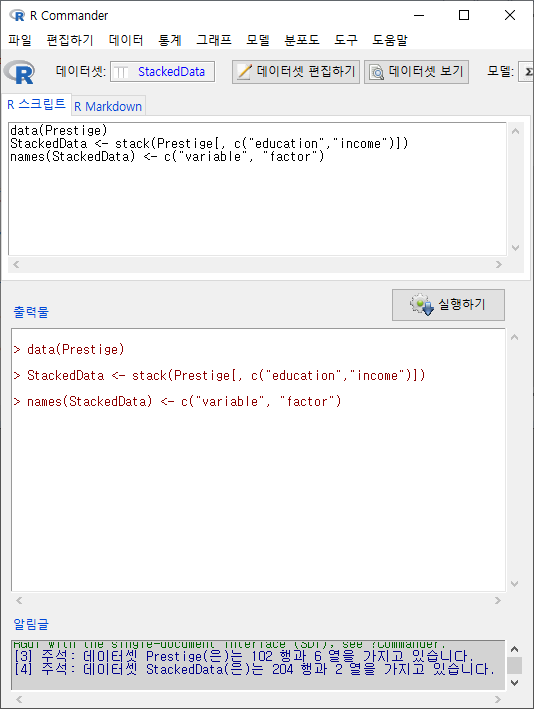Open the 도구 menu
Viewport: 534px width, 709px height.
pos(345,40)
